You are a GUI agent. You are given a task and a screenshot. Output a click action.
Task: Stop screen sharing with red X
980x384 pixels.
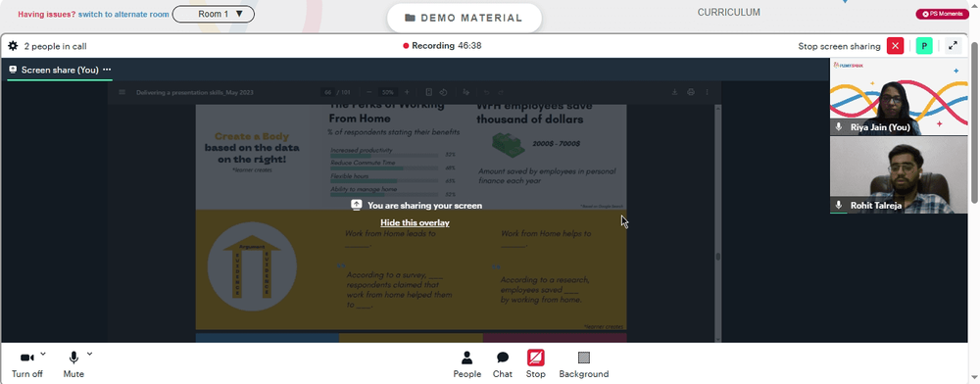click(x=895, y=46)
